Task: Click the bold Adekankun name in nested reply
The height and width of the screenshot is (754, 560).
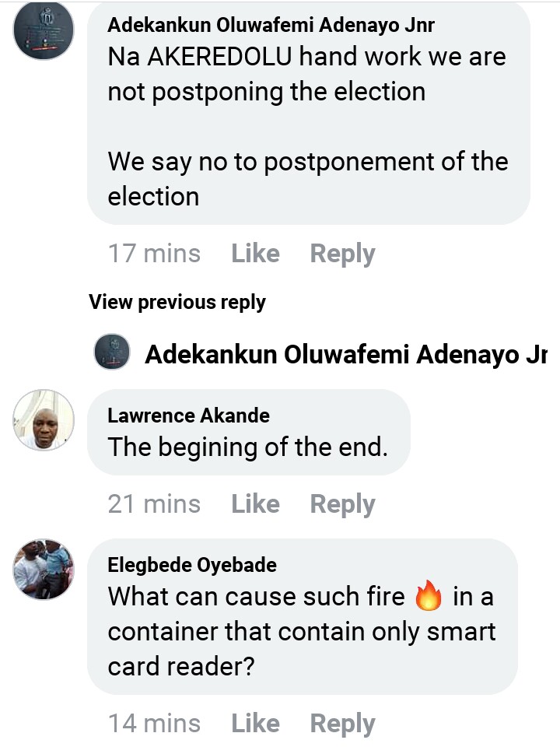Action: point(342,355)
